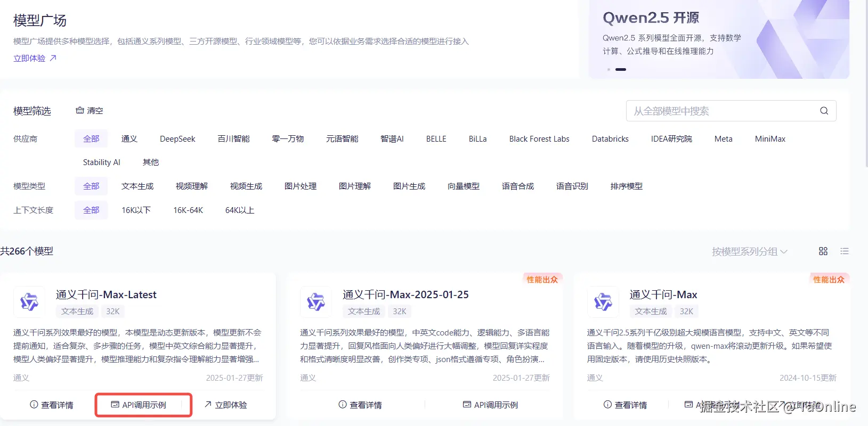Viewport: 868px width, 426px height.
Task: Open the 通义千问-Max model logo
Action: click(x=603, y=302)
